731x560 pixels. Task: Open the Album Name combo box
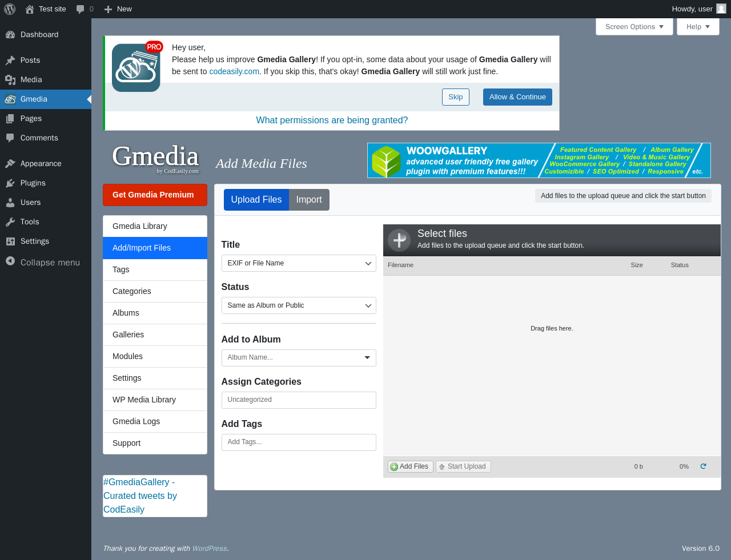[x=299, y=358]
